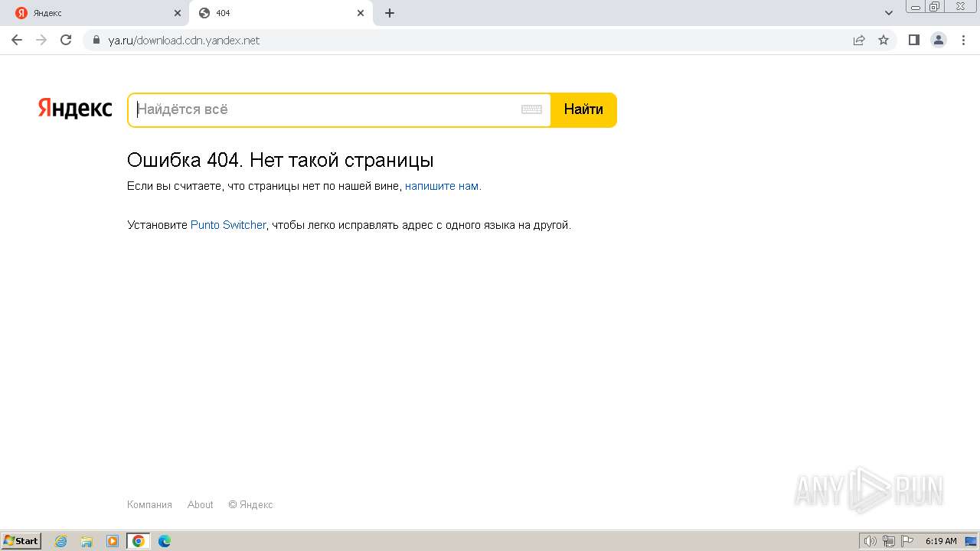Viewport: 980px width, 551px height.
Task: Focus the Яндекс search field
Action: pyautogui.click(x=325, y=109)
